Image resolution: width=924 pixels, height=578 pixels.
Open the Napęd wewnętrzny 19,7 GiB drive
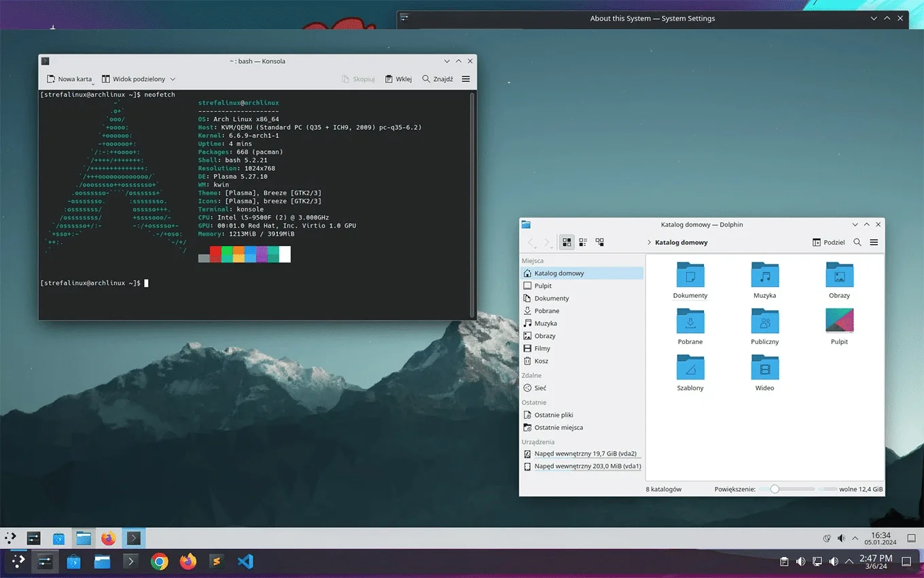pyautogui.click(x=586, y=454)
